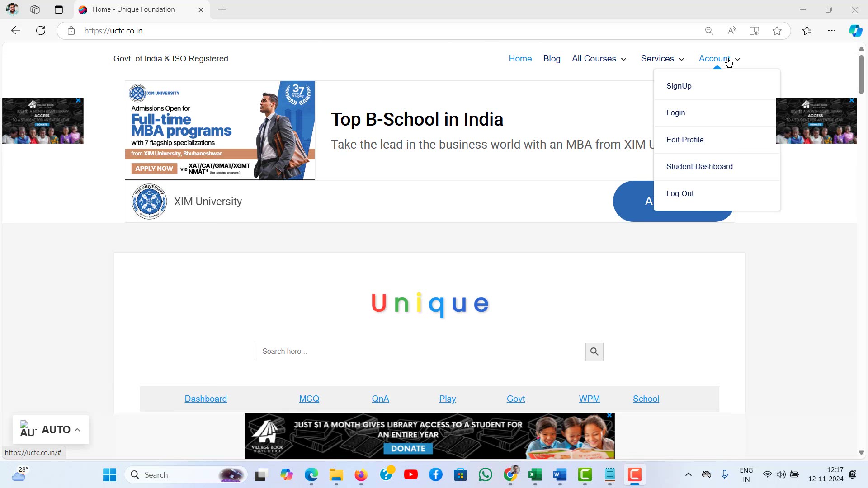Image resolution: width=868 pixels, height=488 pixels.
Task: Go to Home navigation link
Action: (x=520, y=59)
